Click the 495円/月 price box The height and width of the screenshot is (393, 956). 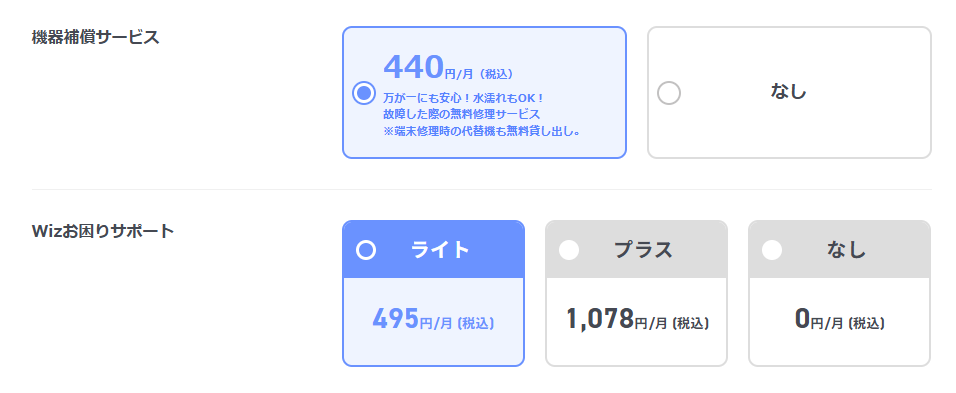click(433, 319)
